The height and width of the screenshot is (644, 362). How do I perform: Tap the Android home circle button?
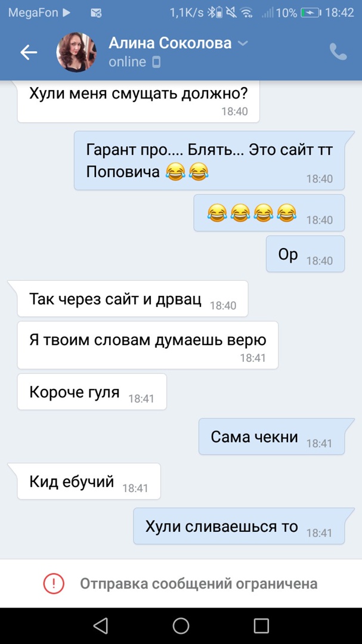click(x=181, y=626)
